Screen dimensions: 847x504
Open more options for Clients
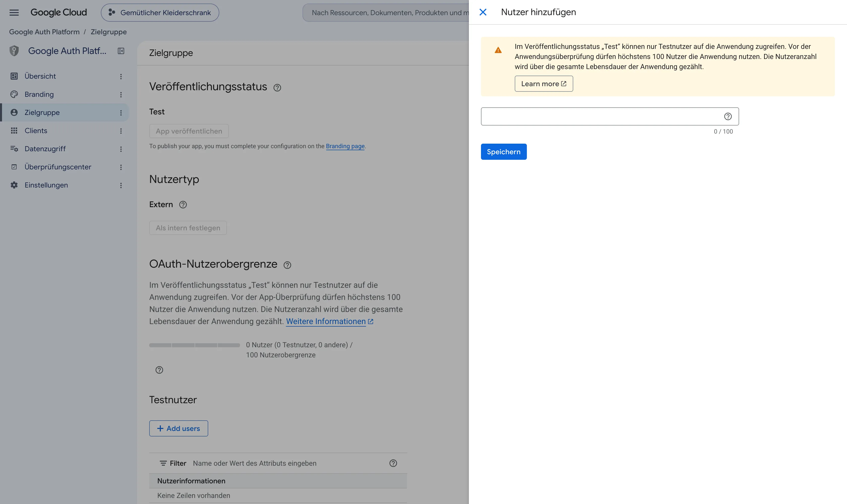(x=121, y=131)
